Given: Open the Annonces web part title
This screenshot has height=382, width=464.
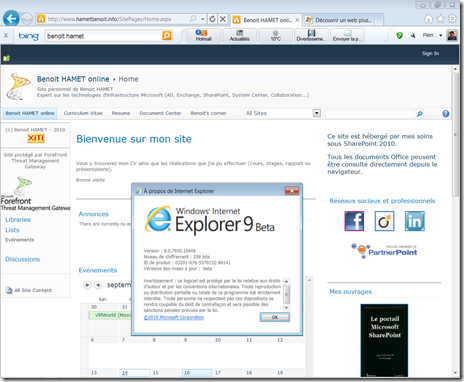Looking at the screenshot, I should coord(94,214).
